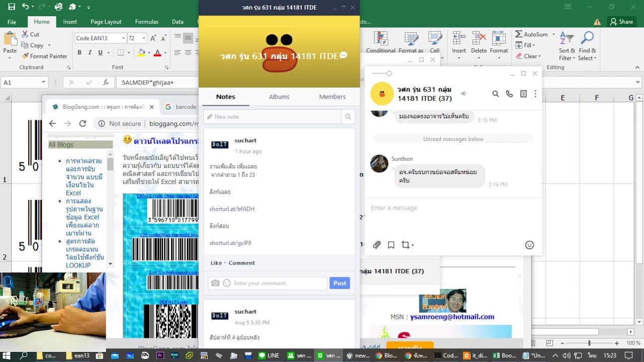Switch to the Page Layout ribbon tab

(106, 22)
